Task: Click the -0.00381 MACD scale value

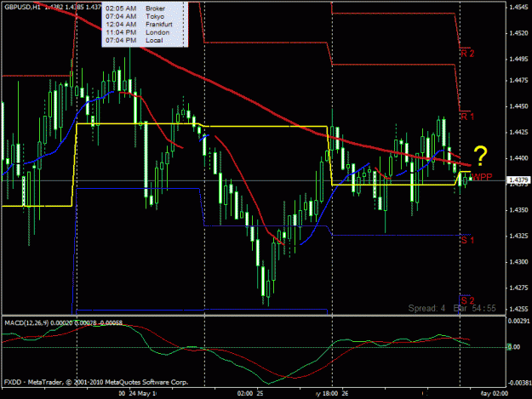Action: click(518, 383)
